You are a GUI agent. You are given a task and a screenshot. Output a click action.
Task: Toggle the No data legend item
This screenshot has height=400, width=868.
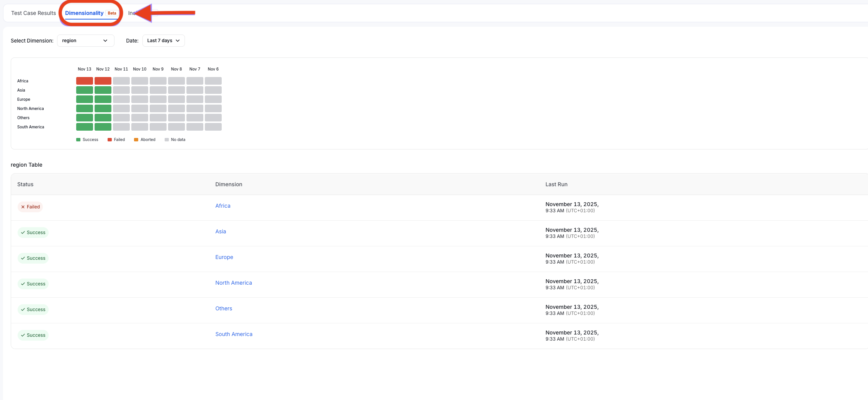pos(175,140)
